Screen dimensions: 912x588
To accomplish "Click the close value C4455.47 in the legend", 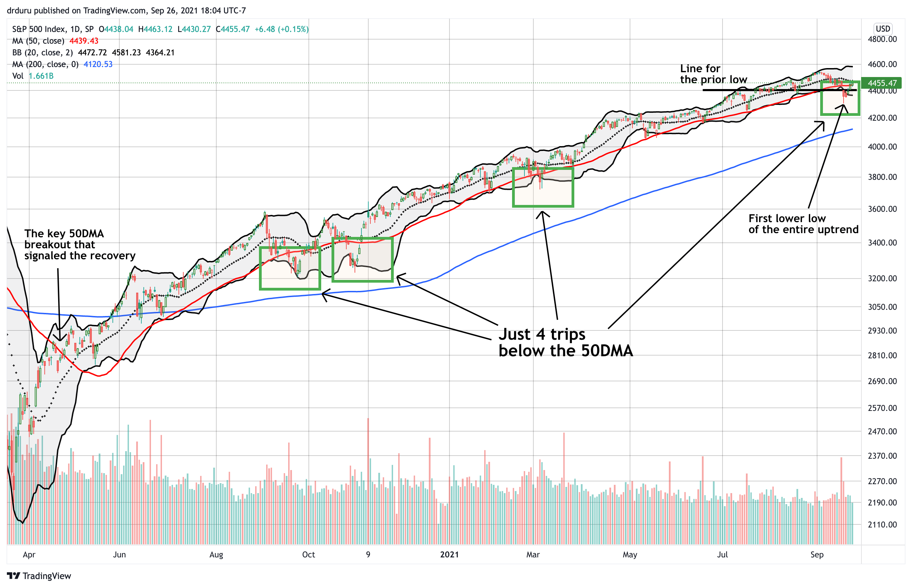I will [x=233, y=29].
